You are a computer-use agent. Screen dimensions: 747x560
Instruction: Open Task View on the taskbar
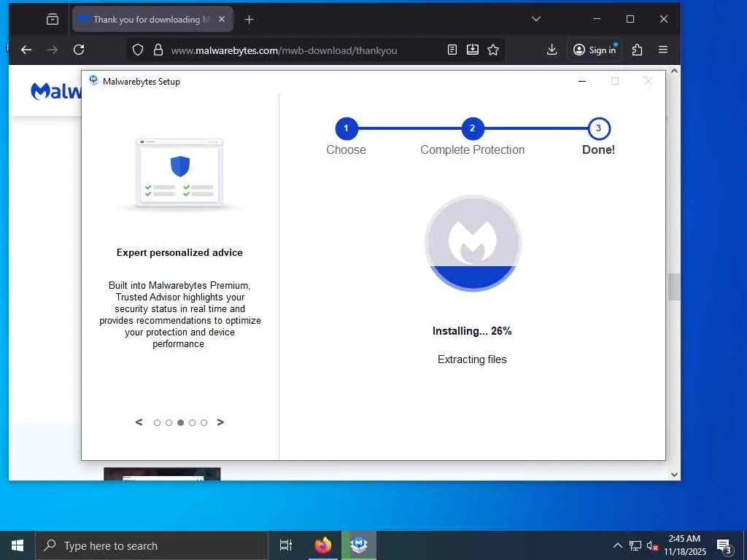pos(286,545)
